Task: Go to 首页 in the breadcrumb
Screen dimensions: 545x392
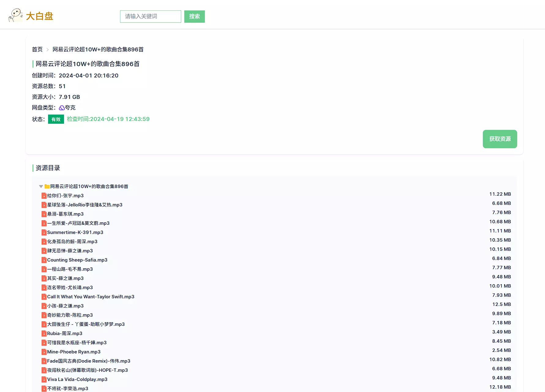Action: (x=37, y=49)
